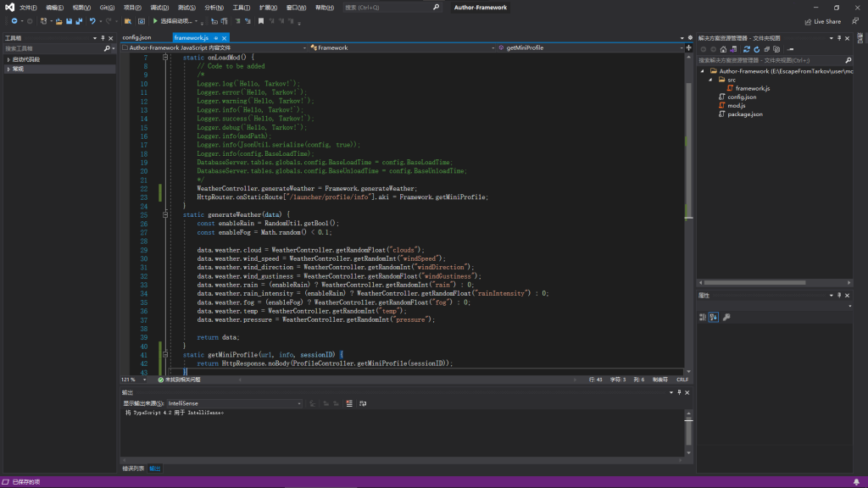Open the getMiniProfile member dropdown
The width and height of the screenshot is (868, 488).
click(x=591, y=47)
